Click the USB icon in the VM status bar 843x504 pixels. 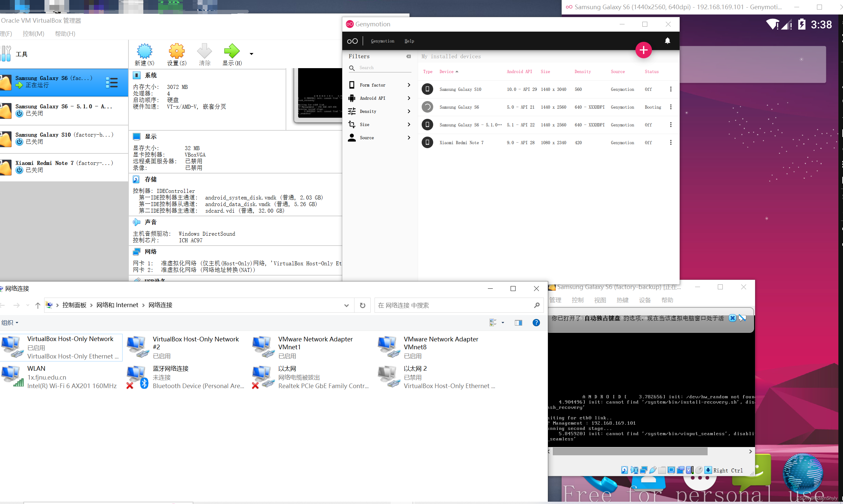653,470
